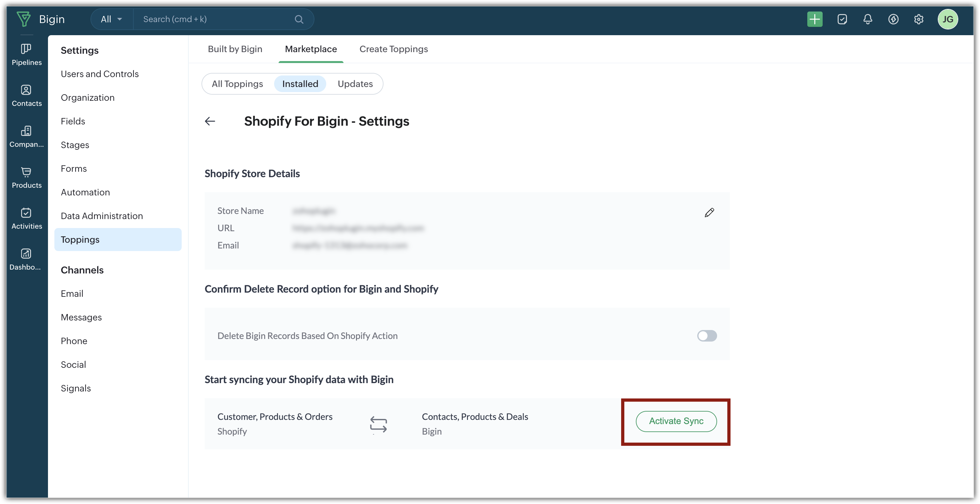Go back using the left arrow
Viewport: 980px width, 504px height.
[x=210, y=121]
